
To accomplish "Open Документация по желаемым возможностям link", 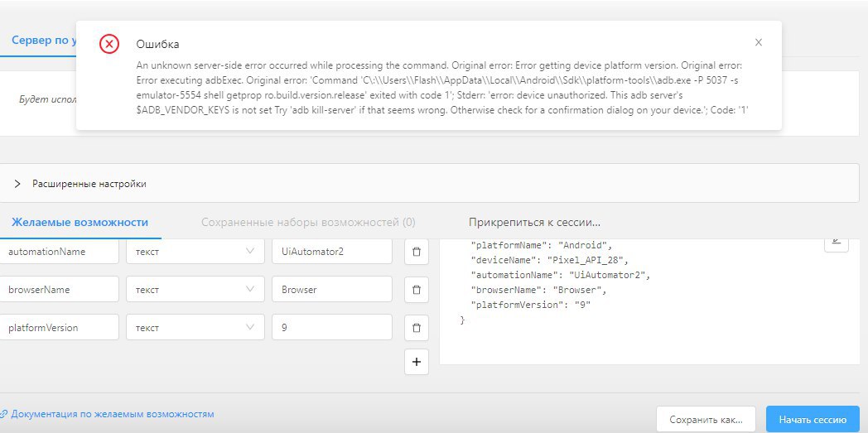I will pyautogui.click(x=108, y=414).
